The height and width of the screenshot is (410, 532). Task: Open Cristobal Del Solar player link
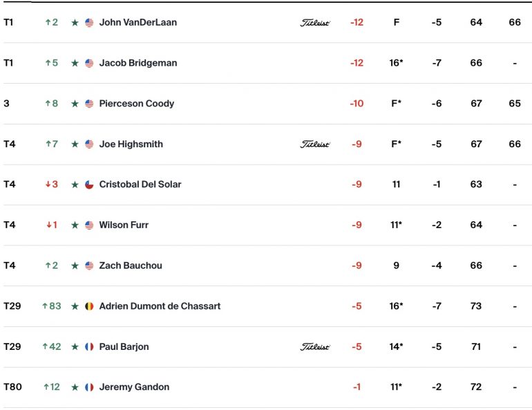[x=140, y=185]
